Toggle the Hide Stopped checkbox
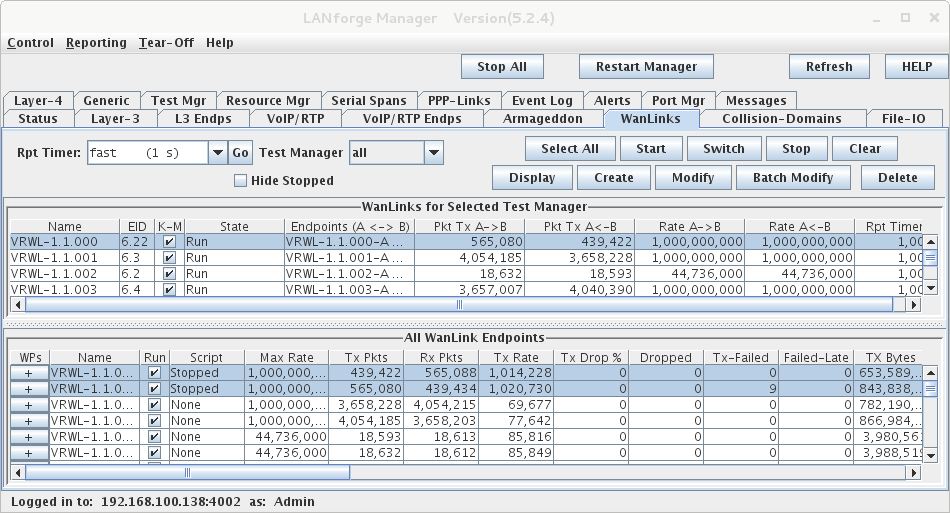Viewport: 950px width, 513px height. tap(241, 180)
